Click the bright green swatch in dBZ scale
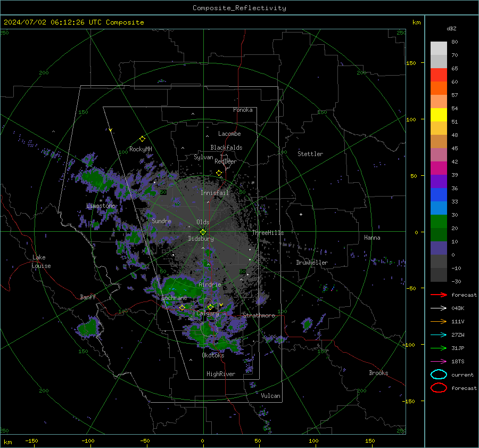 (x=439, y=221)
